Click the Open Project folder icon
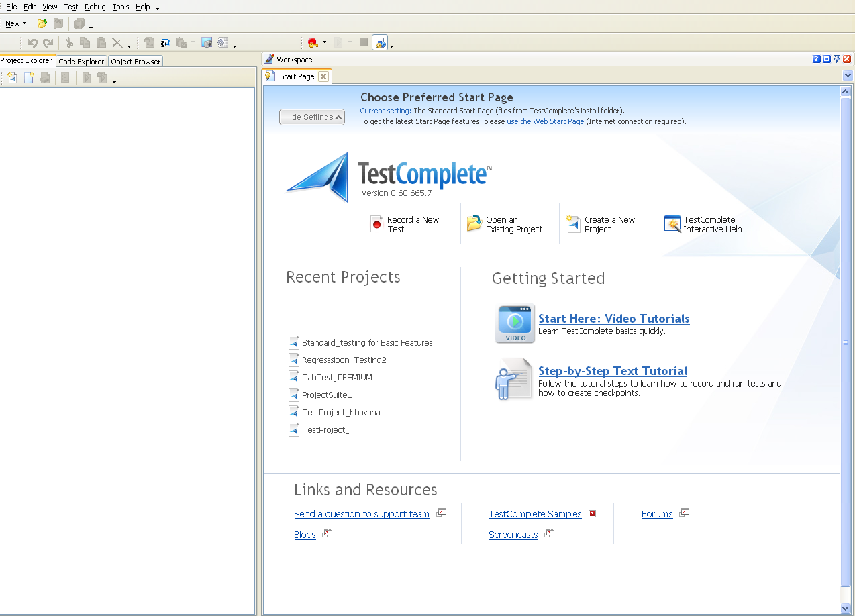This screenshot has height=616, width=855. coord(41,23)
